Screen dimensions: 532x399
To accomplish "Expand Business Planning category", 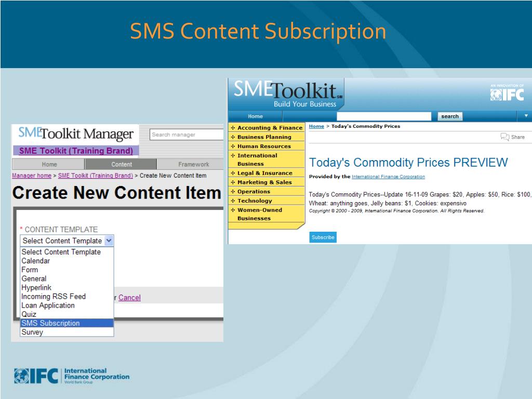I will 267,137.
